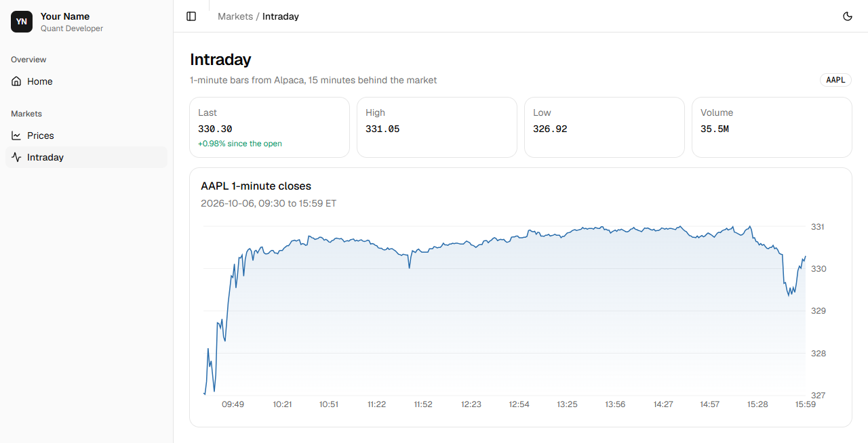This screenshot has width=868, height=443.
Task: Click the 11:52 x-axis label
Action: [x=423, y=404]
